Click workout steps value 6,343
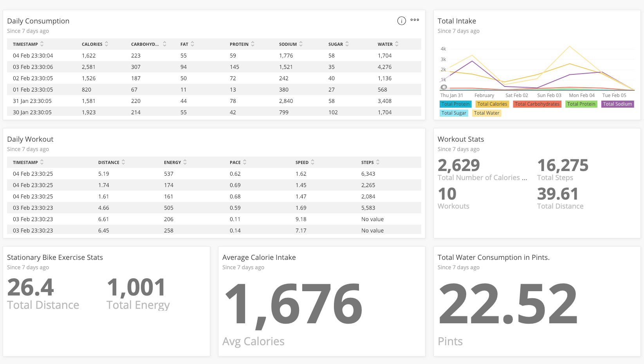This screenshot has height=364, width=644. point(368,174)
